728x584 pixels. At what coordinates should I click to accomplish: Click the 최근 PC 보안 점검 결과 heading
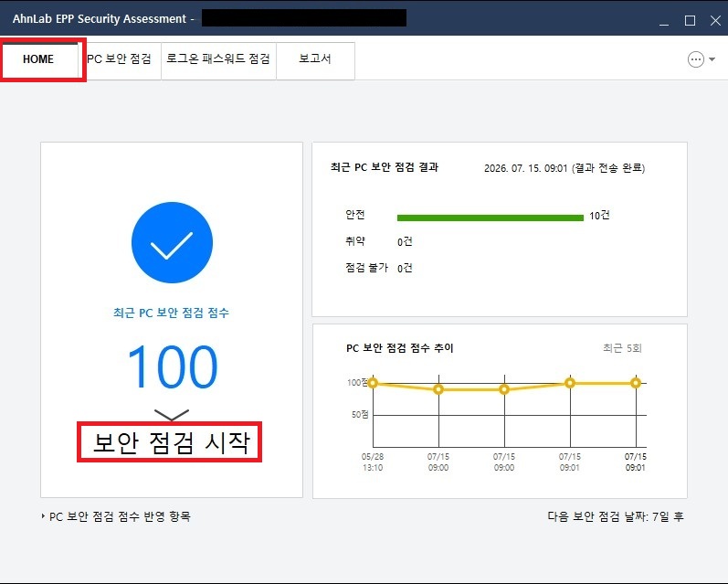click(385, 167)
